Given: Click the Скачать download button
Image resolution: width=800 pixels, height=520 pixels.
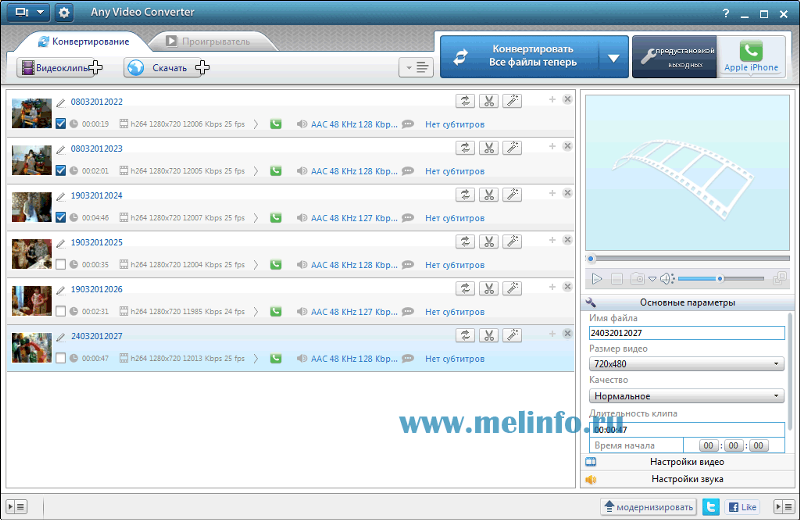Looking at the screenshot, I should click(167, 68).
